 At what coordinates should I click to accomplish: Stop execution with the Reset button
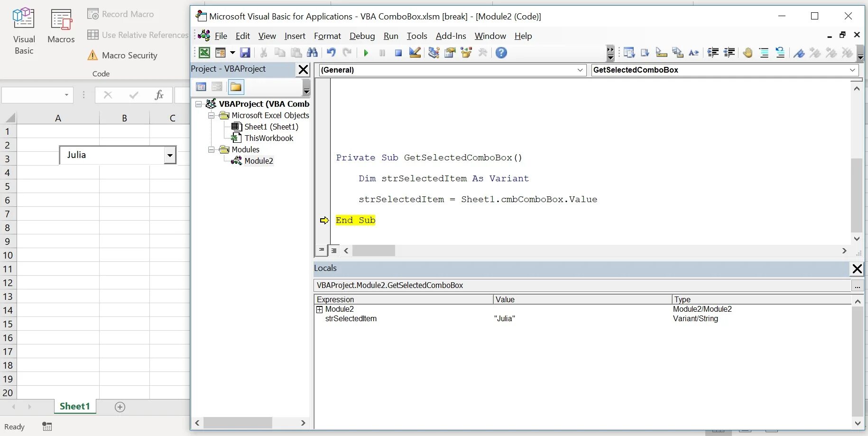click(x=398, y=53)
